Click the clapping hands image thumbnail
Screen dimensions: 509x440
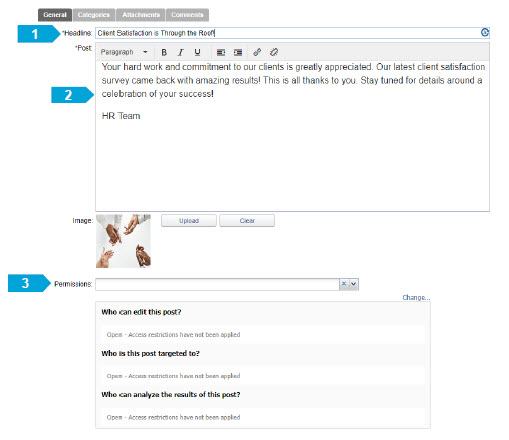123,241
